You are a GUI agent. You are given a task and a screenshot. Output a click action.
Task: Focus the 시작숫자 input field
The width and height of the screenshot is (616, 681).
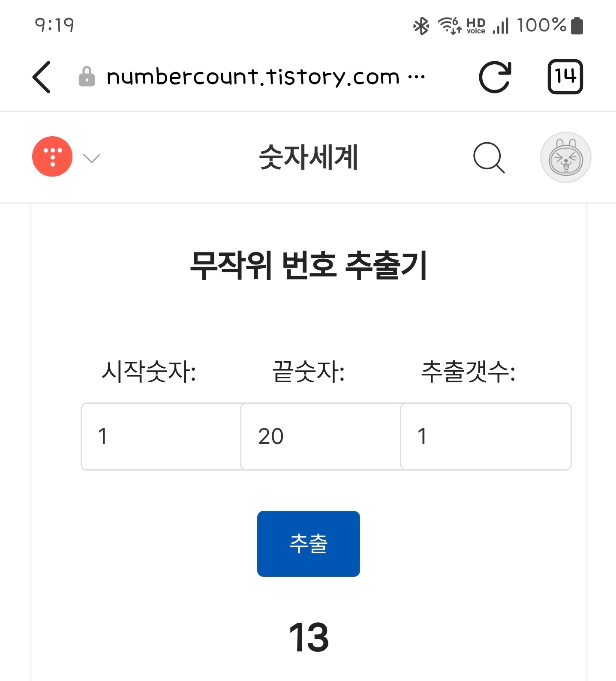(161, 436)
